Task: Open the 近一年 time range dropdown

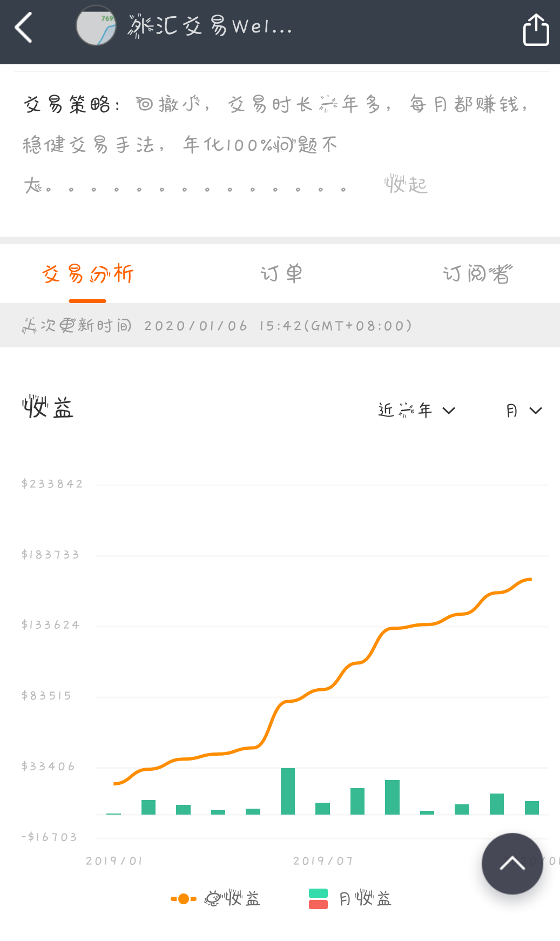Action: pyautogui.click(x=416, y=411)
